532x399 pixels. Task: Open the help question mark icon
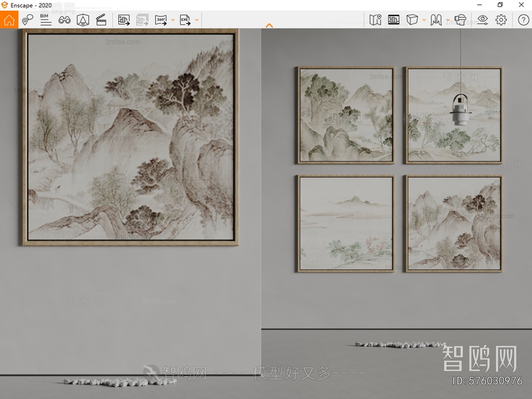523,20
